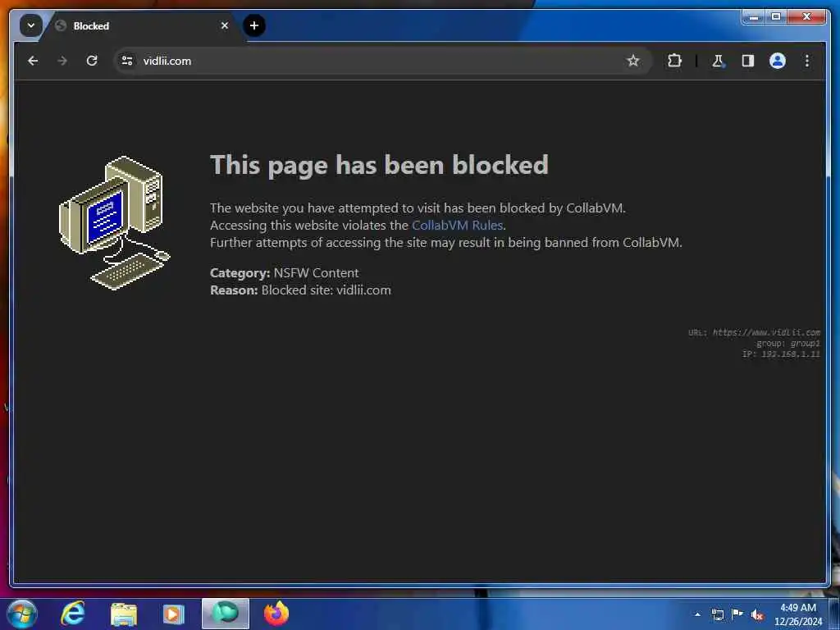Open the user profile avatar menu
The width and height of the screenshot is (840, 630).
778,61
